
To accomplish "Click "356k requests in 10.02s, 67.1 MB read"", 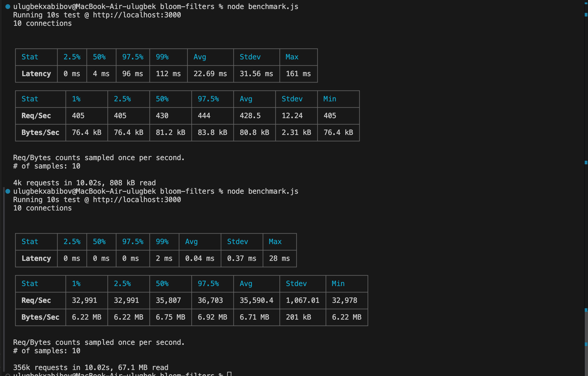I will coord(91,368).
